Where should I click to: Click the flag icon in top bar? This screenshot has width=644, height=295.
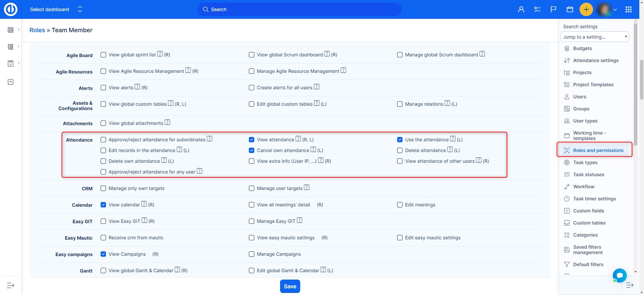pyautogui.click(x=553, y=9)
